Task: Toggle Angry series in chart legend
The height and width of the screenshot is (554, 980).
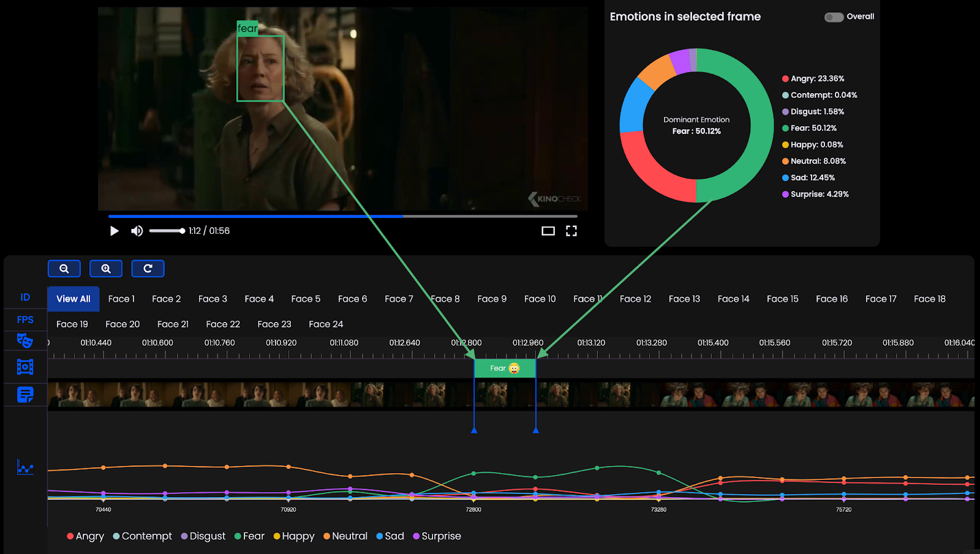Action: pyautogui.click(x=85, y=536)
